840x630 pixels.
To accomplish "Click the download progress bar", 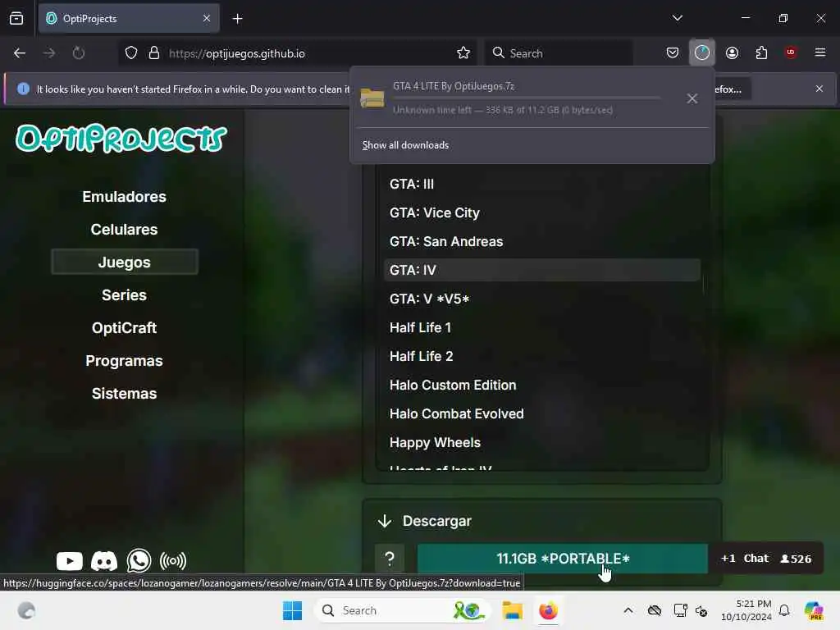I will tap(526, 98).
